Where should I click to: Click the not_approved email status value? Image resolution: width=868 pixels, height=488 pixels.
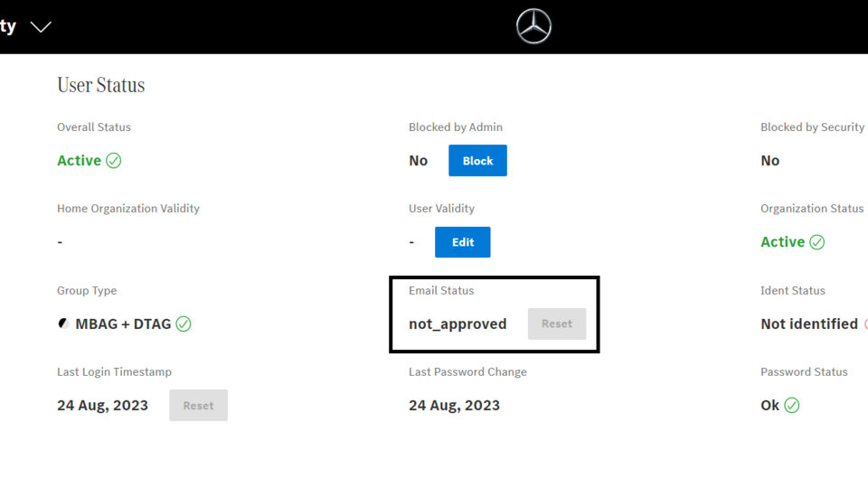coord(458,324)
